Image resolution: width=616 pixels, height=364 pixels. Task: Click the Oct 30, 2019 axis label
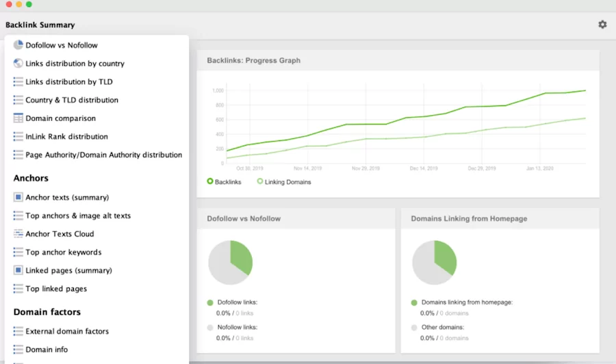(x=249, y=168)
